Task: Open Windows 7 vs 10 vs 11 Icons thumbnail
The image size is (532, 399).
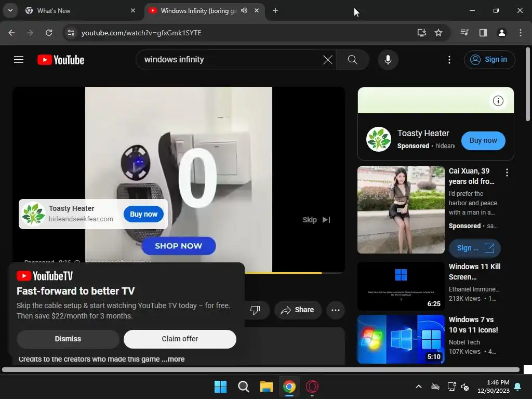Action: [x=401, y=339]
